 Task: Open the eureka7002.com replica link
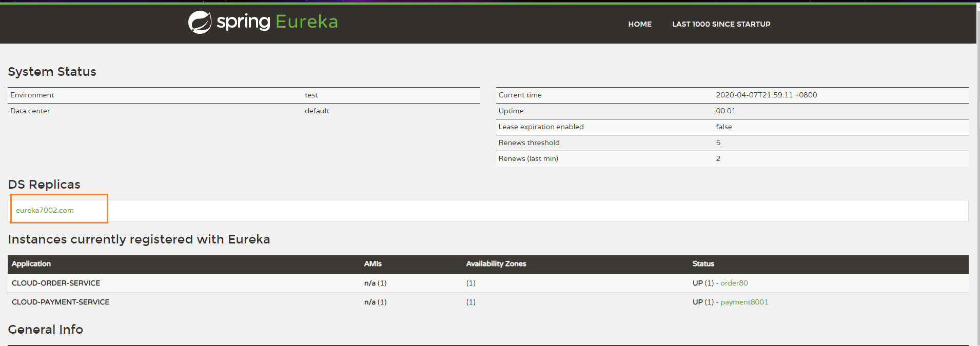(x=45, y=210)
